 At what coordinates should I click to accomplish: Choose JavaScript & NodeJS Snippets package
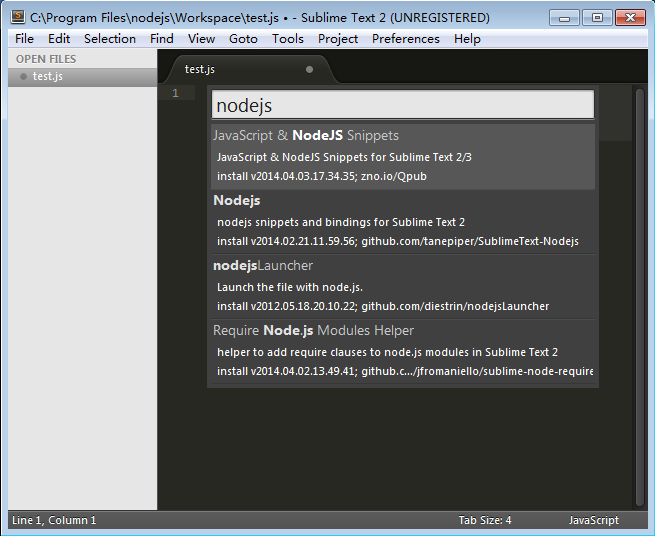tap(403, 157)
